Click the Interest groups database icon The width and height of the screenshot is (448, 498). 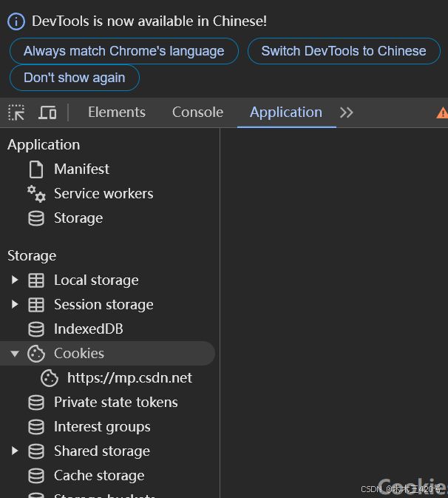(x=36, y=427)
